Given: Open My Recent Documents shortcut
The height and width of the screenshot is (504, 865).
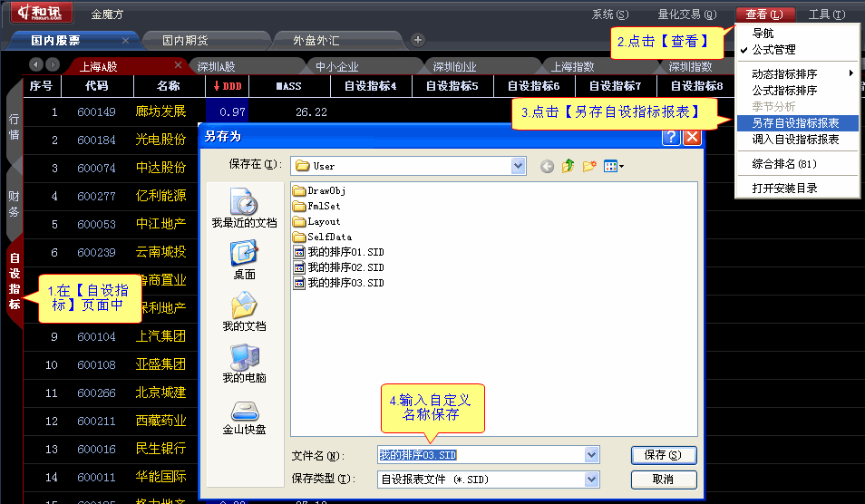Looking at the screenshot, I should tap(244, 208).
